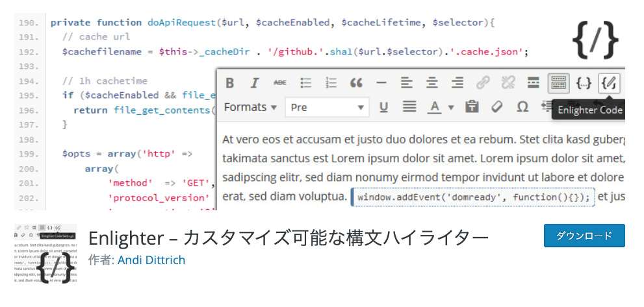The height and width of the screenshot is (307, 644).
Task: Apply strikethrough using the ABC icon
Action: [x=279, y=83]
